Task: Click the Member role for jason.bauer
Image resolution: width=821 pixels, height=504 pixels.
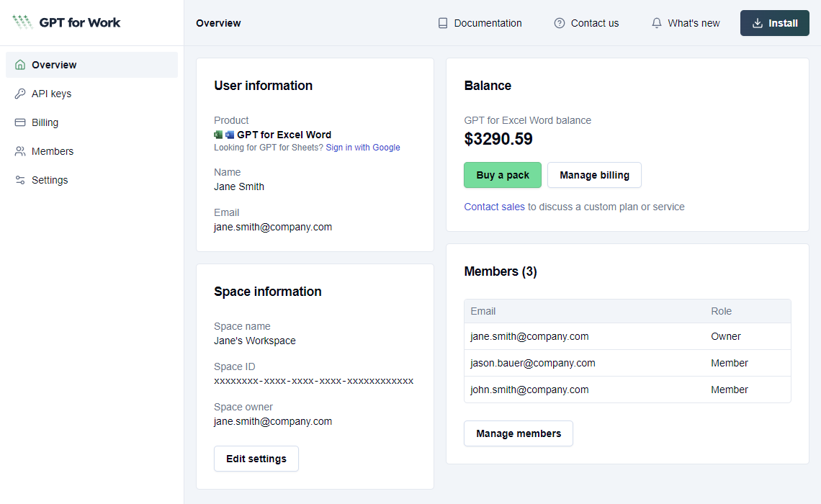Action: [x=730, y=363]
